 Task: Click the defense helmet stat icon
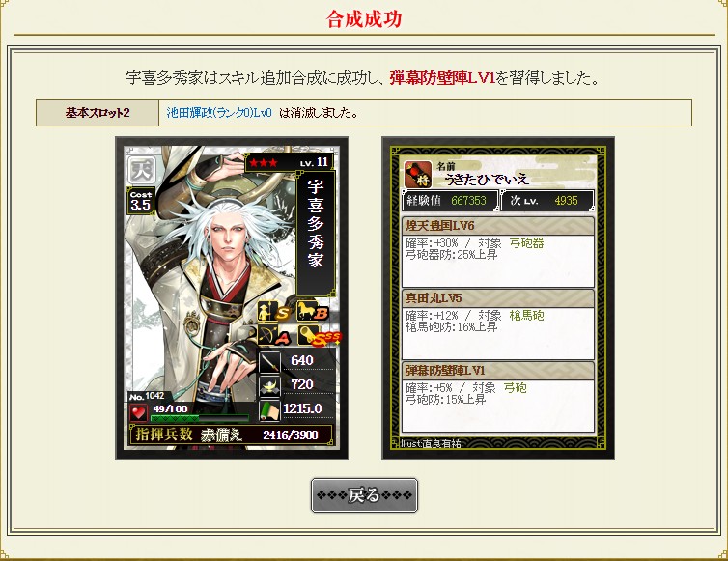269,386
